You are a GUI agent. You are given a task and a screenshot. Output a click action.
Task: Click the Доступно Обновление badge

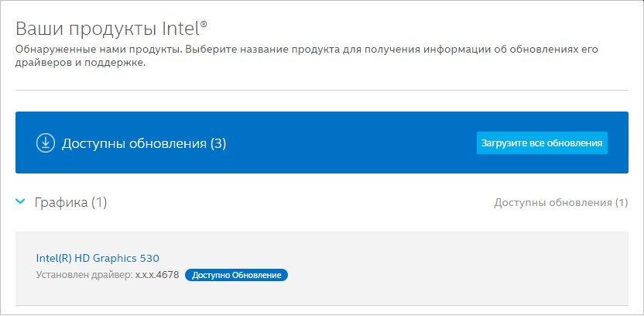237,275
